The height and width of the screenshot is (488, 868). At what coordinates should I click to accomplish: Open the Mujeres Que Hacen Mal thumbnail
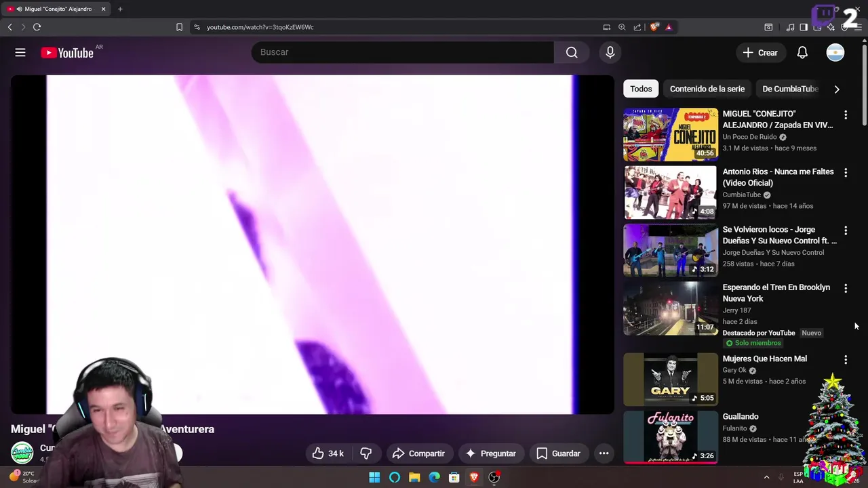pyautogui.click(x=671, y=380)
